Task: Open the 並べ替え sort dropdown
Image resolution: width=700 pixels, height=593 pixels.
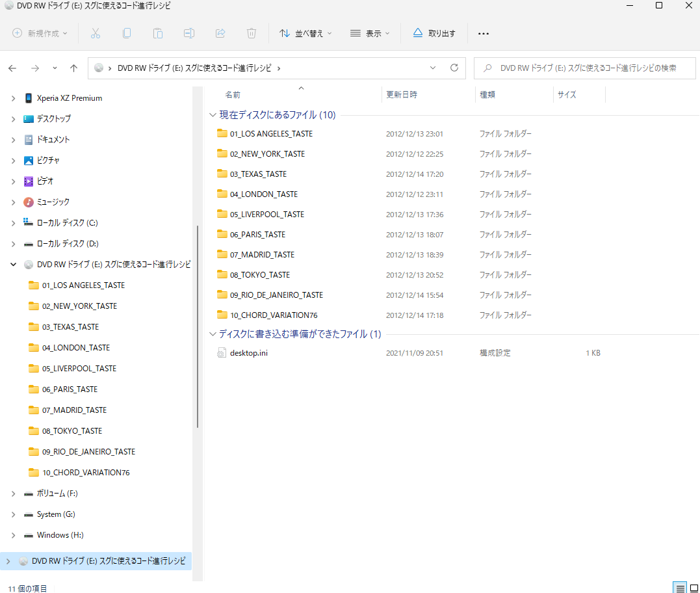Action: pos(305,33)
